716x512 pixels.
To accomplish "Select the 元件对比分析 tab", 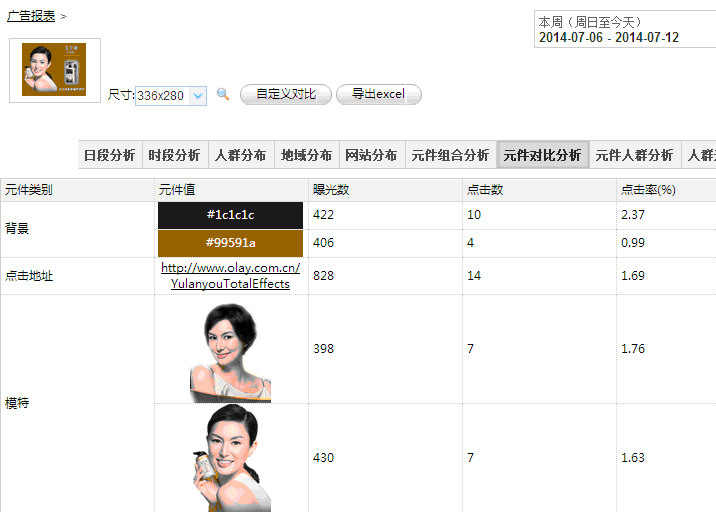I will (542, 155).
